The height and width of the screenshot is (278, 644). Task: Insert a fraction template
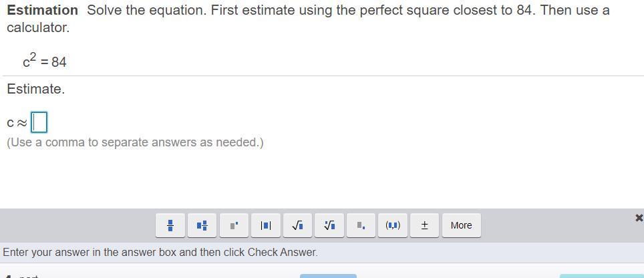pyautogui.click(x=170, y=225)
